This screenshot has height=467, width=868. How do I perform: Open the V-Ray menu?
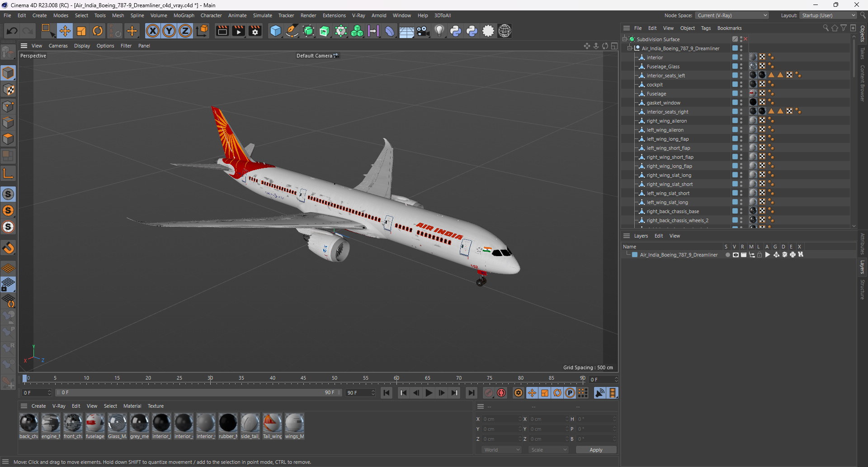point(359,15)
